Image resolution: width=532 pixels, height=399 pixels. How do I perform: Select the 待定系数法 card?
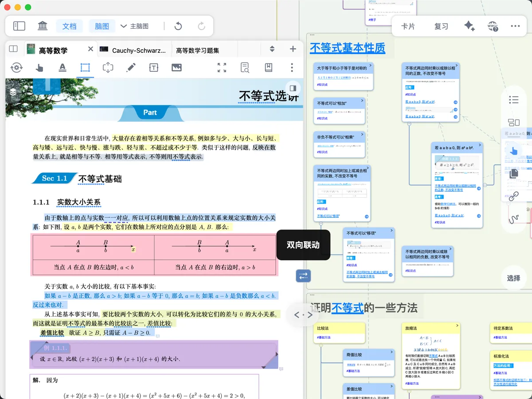point(511,333)
